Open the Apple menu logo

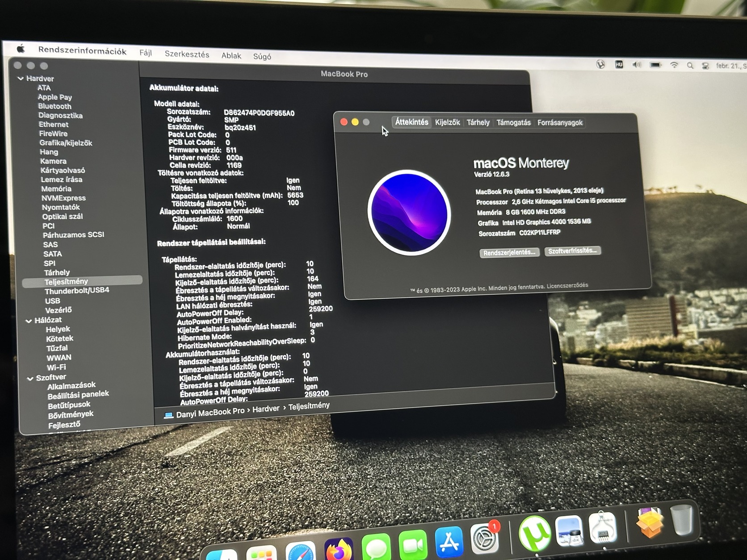pyautogui.click(x=21, y=48)
